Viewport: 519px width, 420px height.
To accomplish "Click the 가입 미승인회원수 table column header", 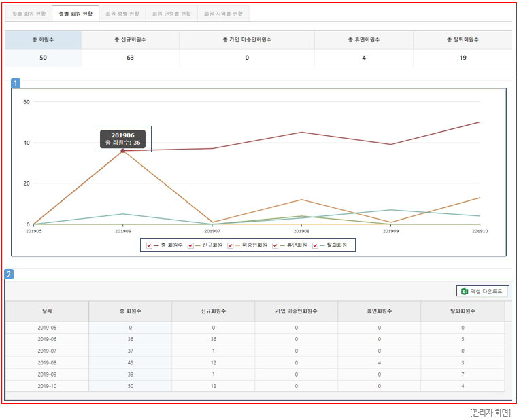I will click(297, 311).
